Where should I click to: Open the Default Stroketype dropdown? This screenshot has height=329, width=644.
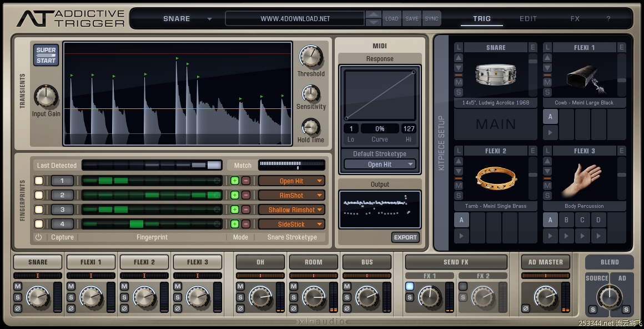point(380,164)
